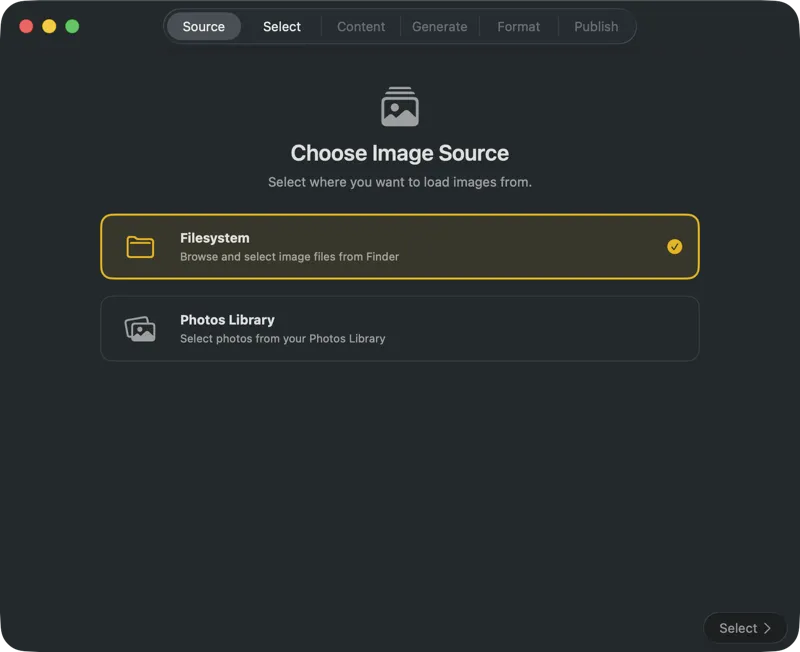800x652 pixels.
Task: Click the yellow checkmark on Filesystem
Action: (x=674, y=247)
